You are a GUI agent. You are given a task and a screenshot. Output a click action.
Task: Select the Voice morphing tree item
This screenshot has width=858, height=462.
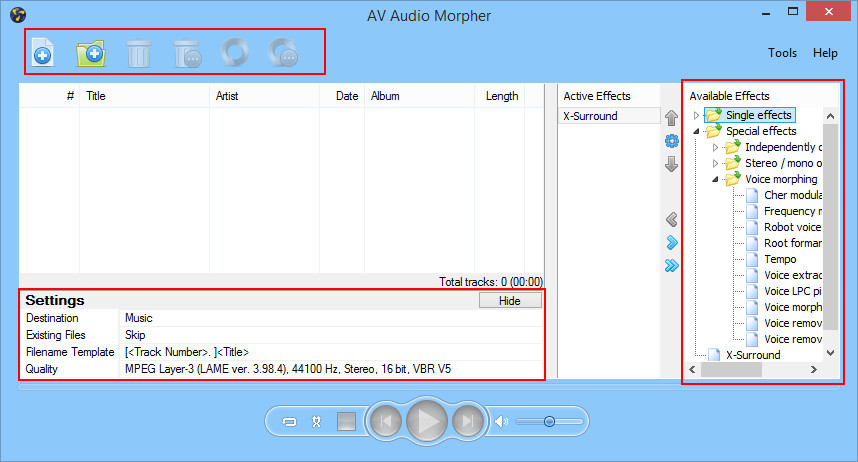[x=781, y=179]
